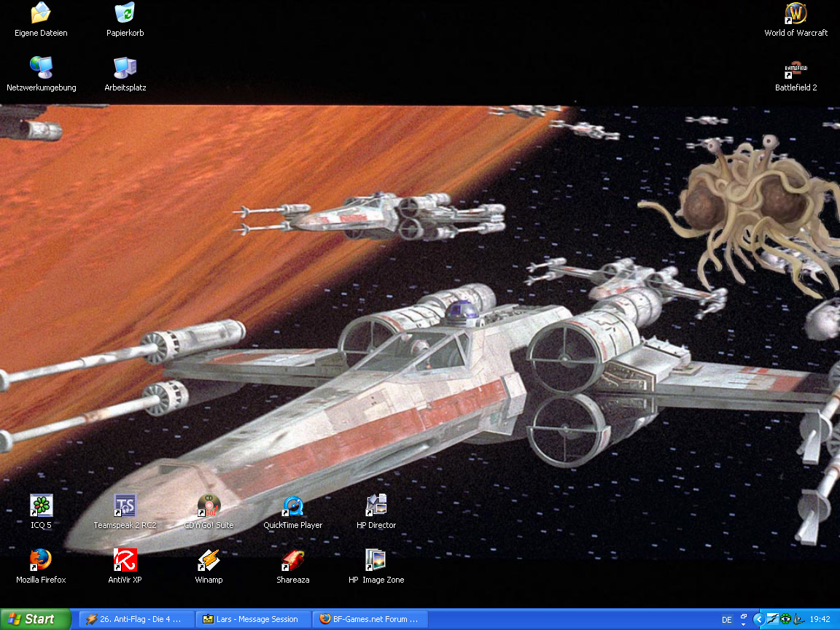Click the green flower eye tray icon
Image resolution: width=840 pixels, height=630 pixels.
coord(785,619)
